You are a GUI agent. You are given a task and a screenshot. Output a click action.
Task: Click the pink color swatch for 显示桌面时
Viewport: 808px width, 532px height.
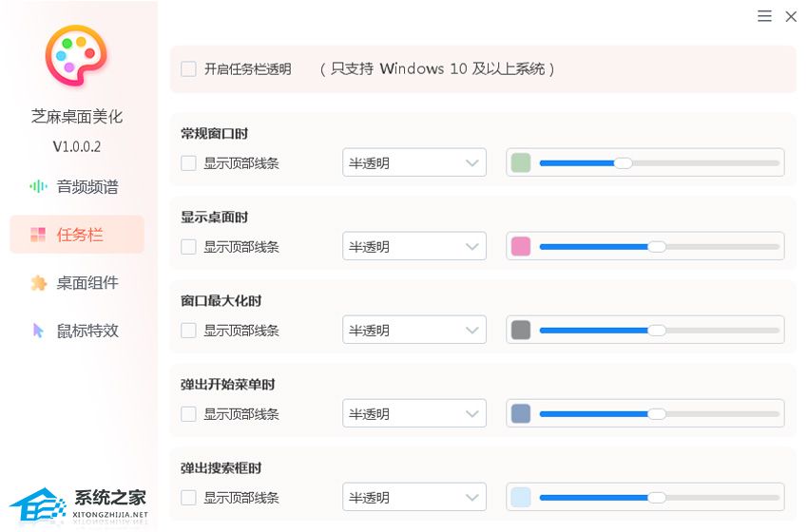click(x=520, y=247)
